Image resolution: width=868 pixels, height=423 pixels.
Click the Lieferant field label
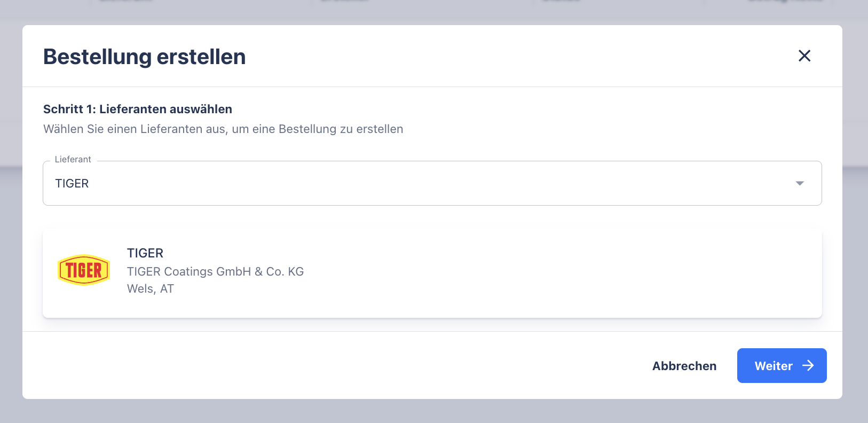point(73,159)
